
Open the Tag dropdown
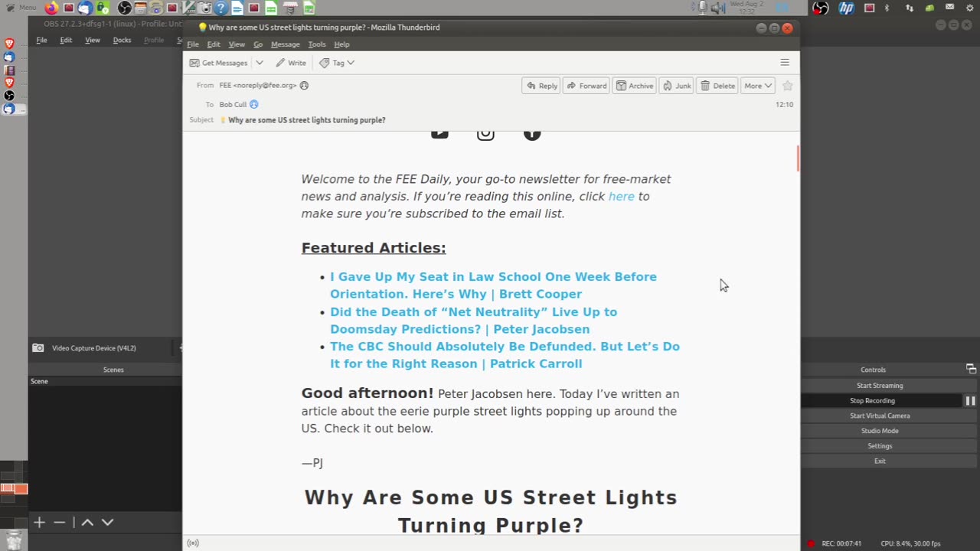pyautogui.click(x=337, y=63)
